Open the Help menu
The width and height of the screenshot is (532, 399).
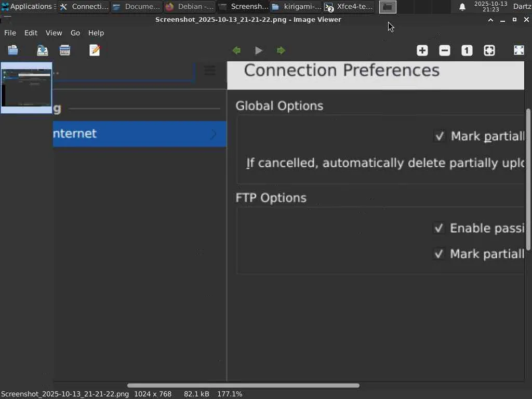(96, 33)
